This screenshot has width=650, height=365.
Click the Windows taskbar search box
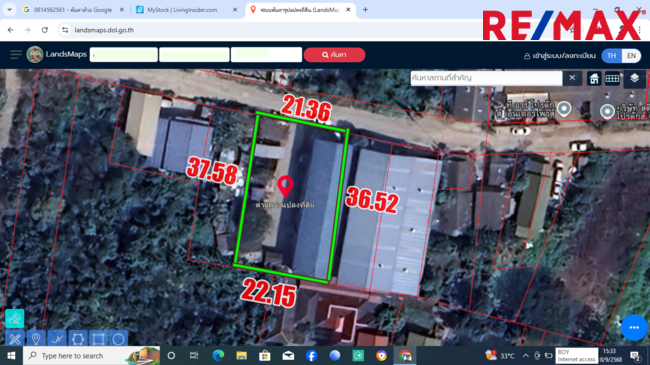click(92, 356)
